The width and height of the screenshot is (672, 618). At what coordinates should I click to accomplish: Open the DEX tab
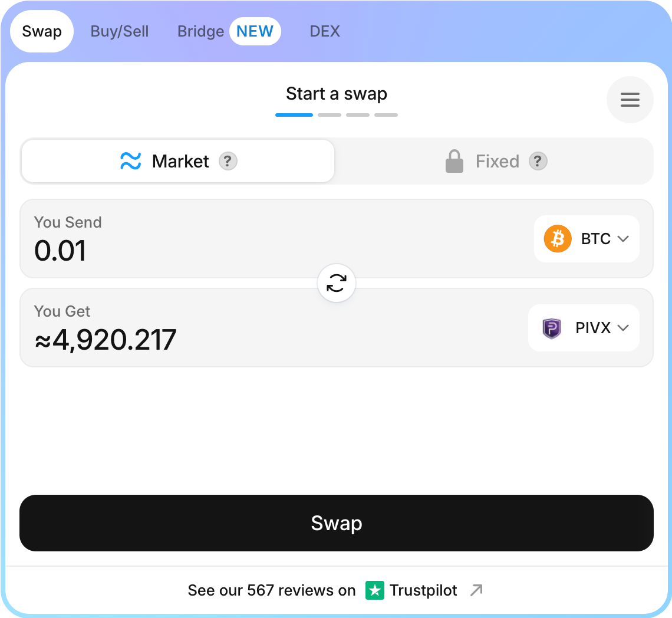tap(325, 31)
